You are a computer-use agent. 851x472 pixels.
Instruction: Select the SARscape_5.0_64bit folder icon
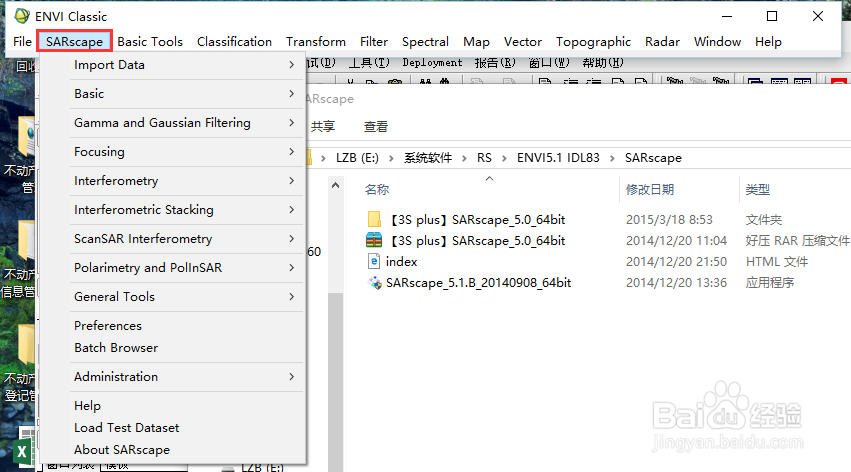[374, 220]
